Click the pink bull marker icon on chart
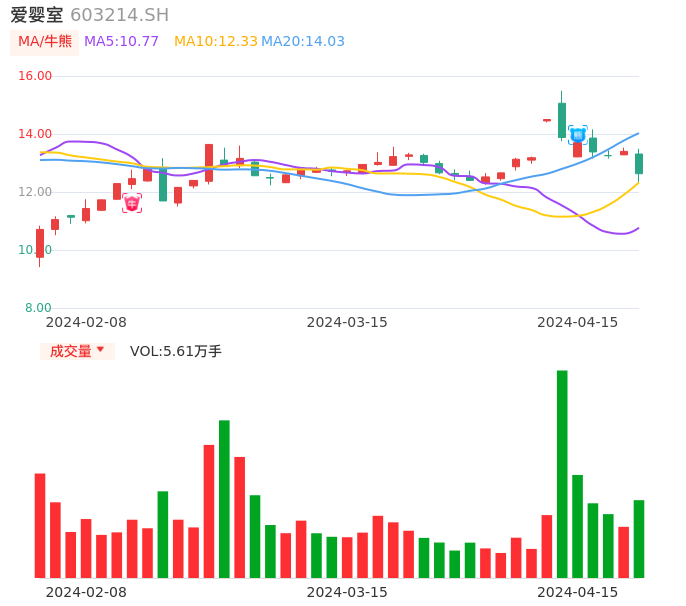Screen dimensions: 686x606 pos(132,203)
